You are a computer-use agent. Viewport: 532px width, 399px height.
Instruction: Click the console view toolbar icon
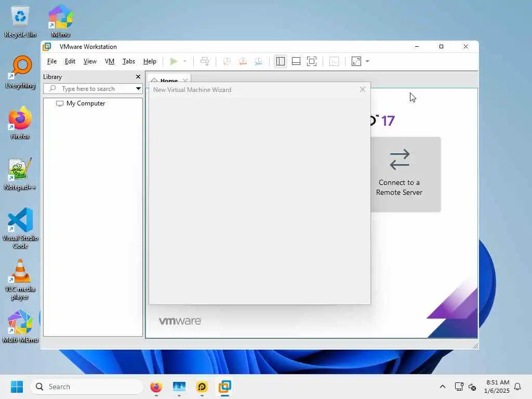[334, 61]
